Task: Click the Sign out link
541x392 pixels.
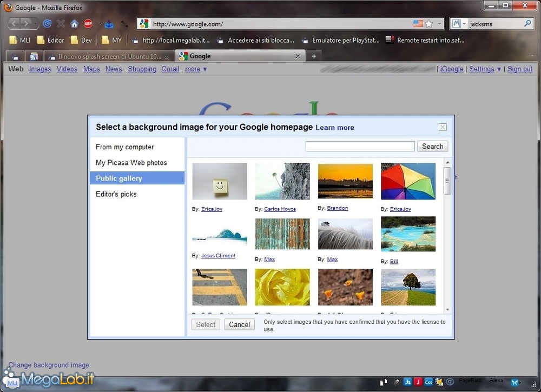Action: click(519, 69)
